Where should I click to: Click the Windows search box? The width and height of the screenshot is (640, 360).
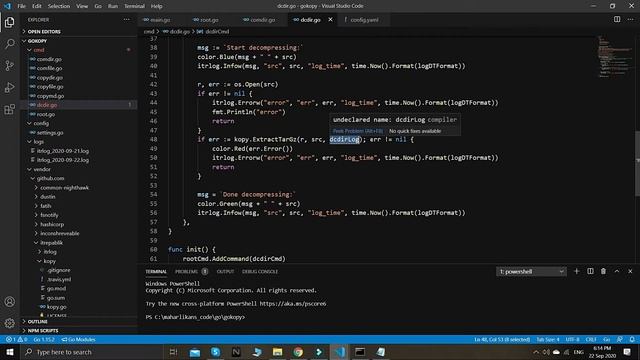coord(92,352)
